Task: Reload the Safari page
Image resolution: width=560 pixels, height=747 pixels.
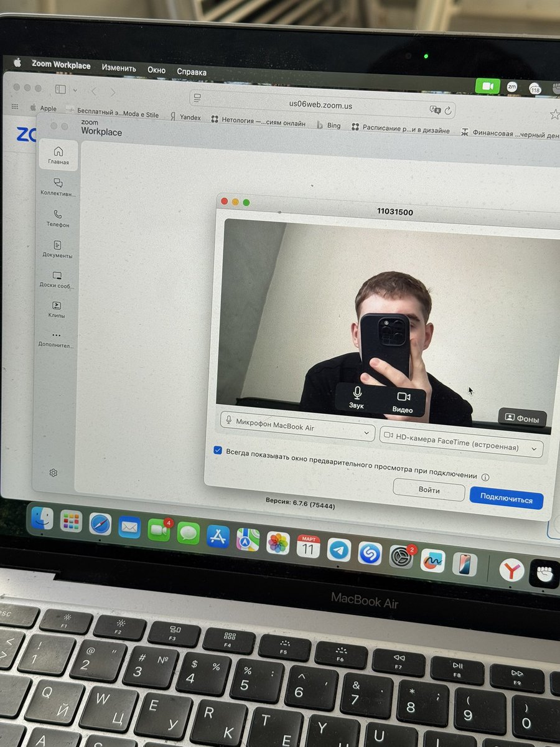Action: click(x=448, y=110)
